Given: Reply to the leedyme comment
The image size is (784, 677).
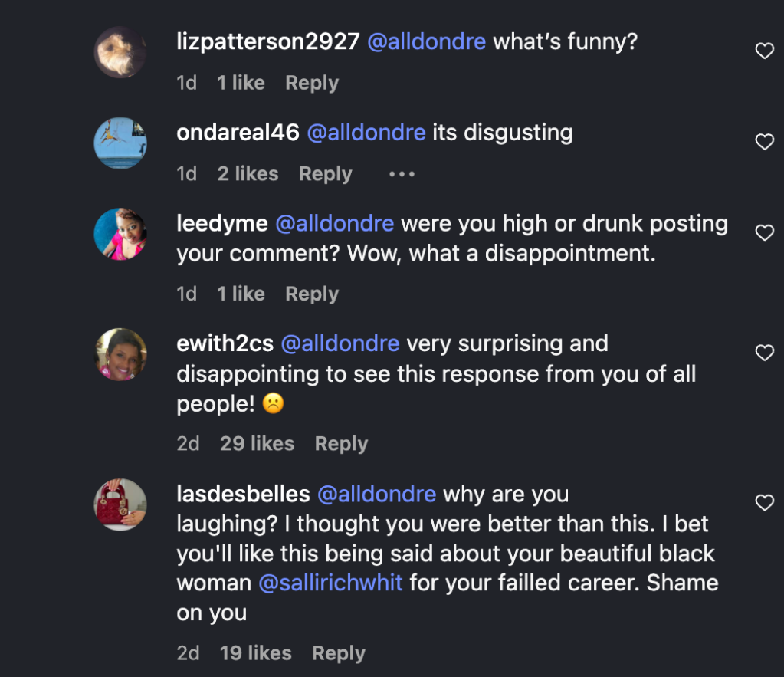Looking at the screenshot, I should pos(311,294).
